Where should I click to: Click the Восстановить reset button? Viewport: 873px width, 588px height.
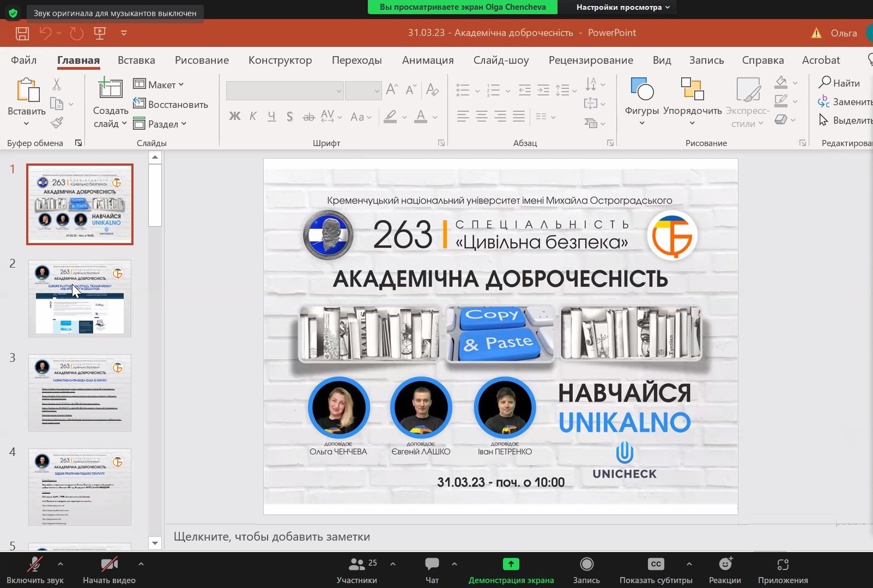pyautogui.click(x=171, y=104)
